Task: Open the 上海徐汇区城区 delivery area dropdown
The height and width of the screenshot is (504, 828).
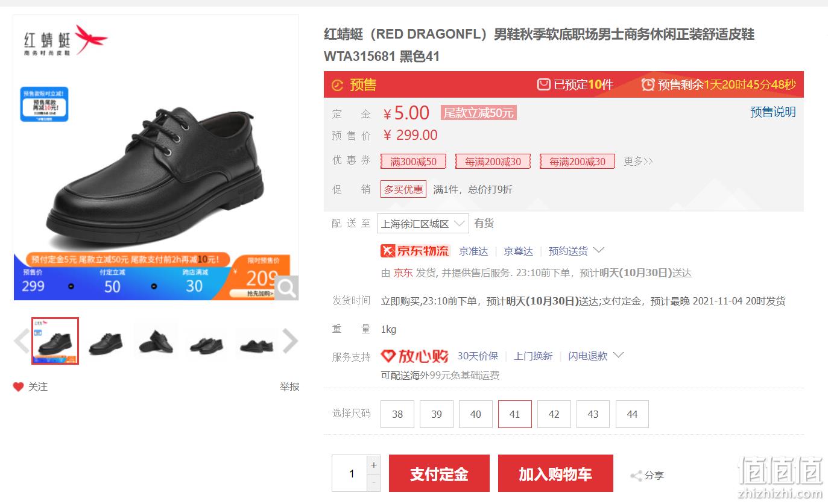Action: (x=423, y=224)
